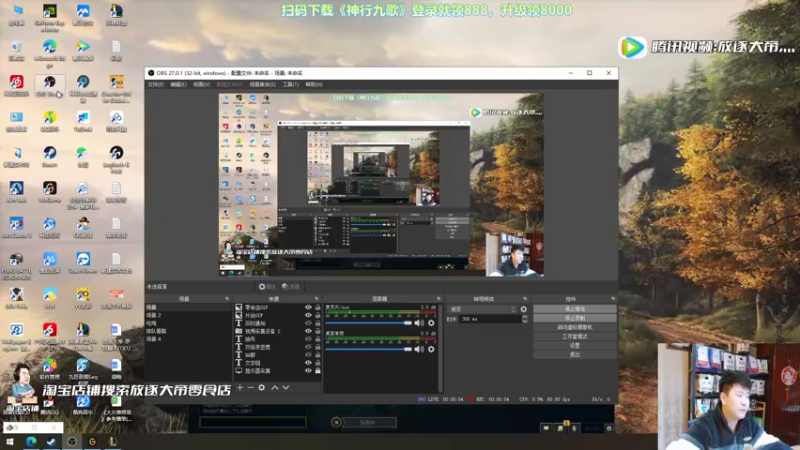The height and width of the screenshot is (450, 800).
Task: Click 停止推流 stop streaming button
Action: click(x=574, y=309)
